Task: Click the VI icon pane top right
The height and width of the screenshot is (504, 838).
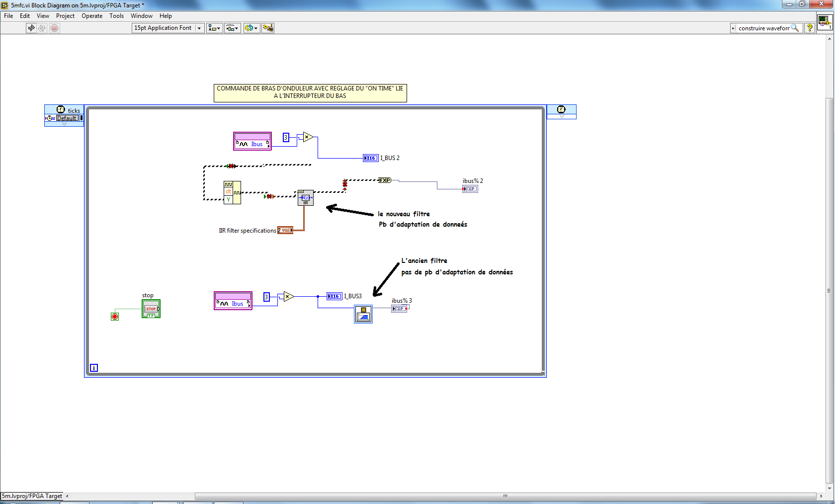Action: click(x=825, y=22)
